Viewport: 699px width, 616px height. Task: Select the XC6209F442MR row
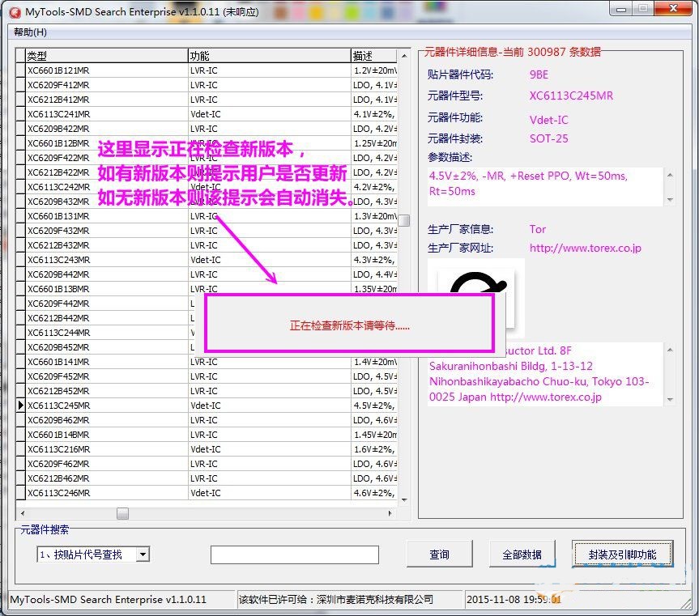coord(106,304)
